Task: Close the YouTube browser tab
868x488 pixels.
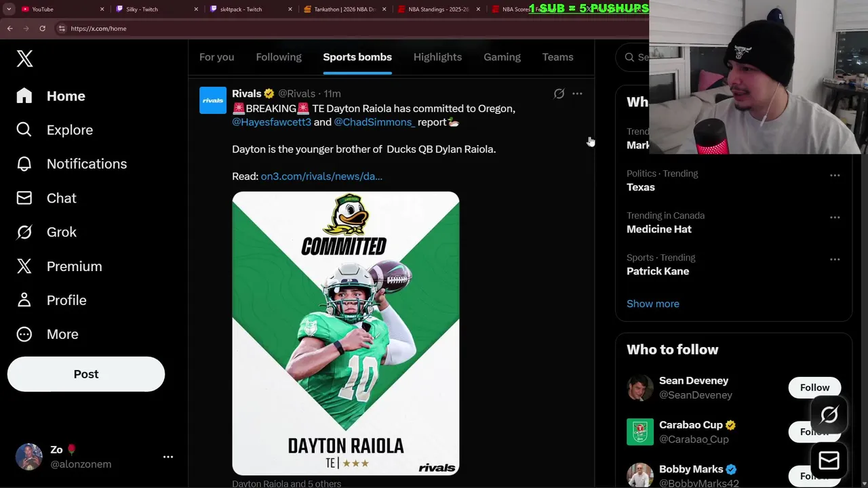Action: point(102,9)
